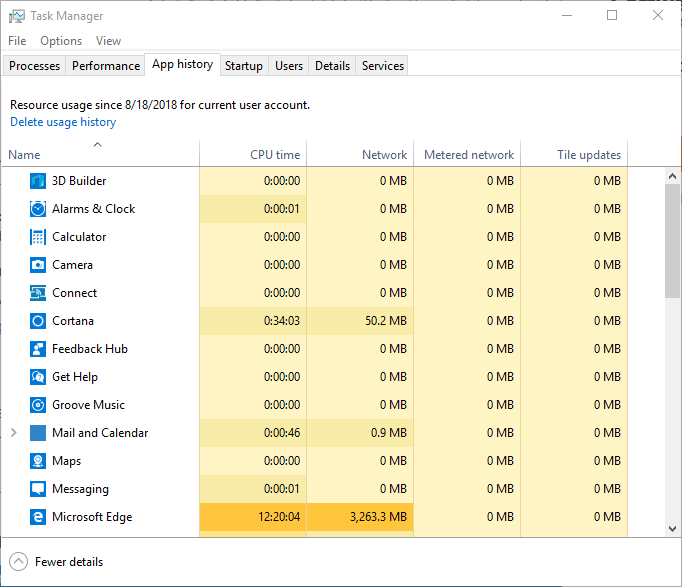Switch to the Details tab
The height and width of the screenshot is (587, 682).
pyautogui.click(x=332, y=66)
